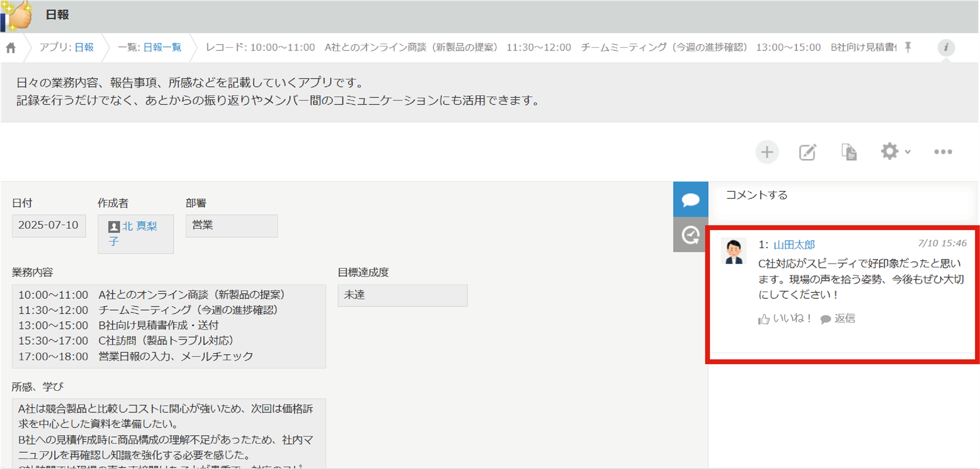Click the pin icon in breadcrumb

(908, 48)
